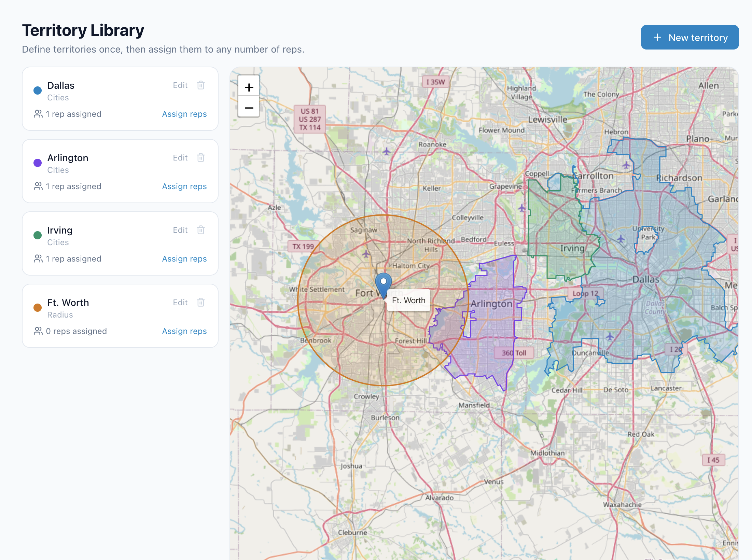
Task: Assign reps to Irving territory
Action: coord(184,259)
